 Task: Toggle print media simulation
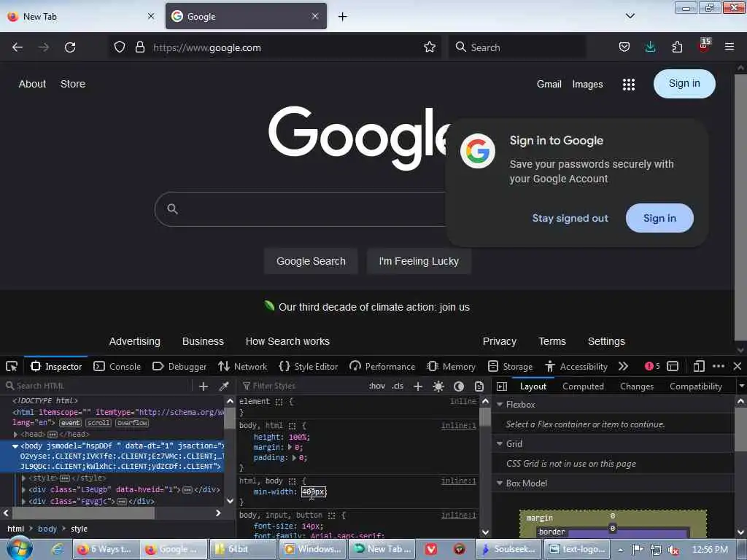click(479, 386)
